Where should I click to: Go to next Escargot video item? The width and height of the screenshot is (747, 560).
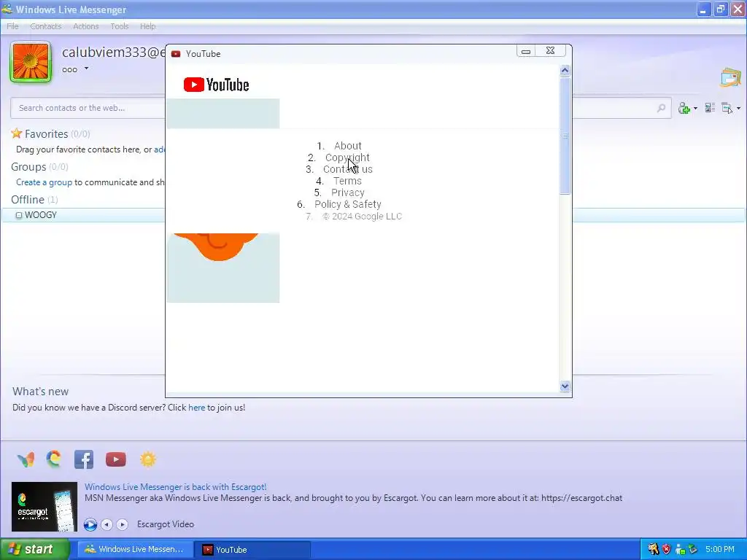coord(122,524)
